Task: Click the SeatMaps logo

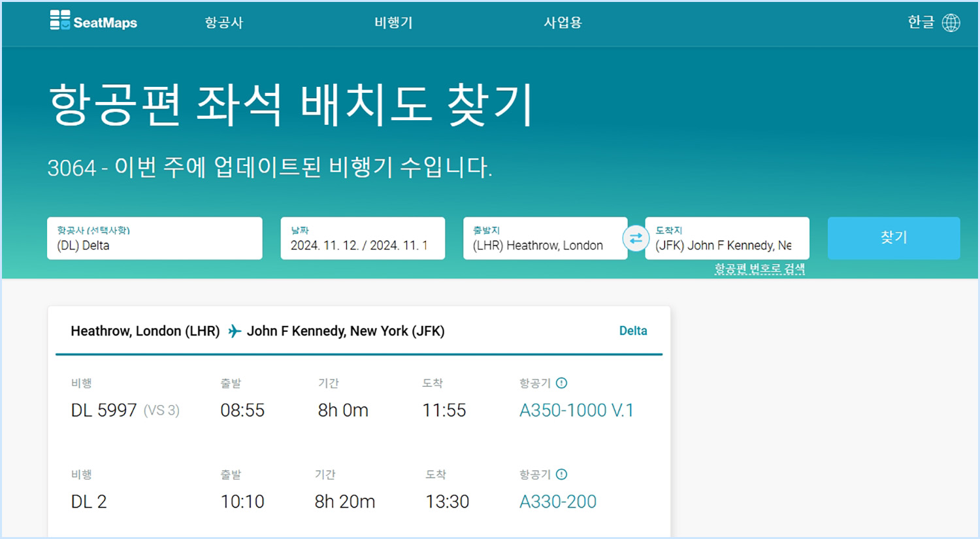Action: pyautogui.click(x=93, y=21)
